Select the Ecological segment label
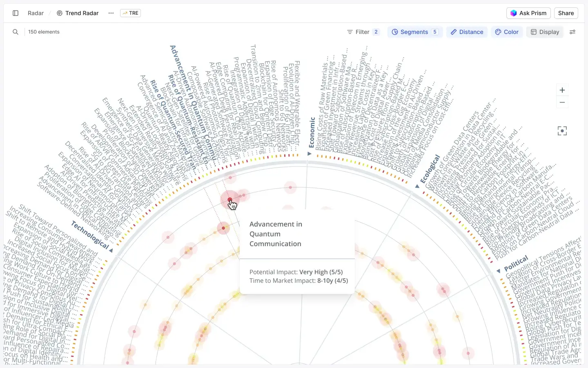588x368 pixels. click(430, 168)
